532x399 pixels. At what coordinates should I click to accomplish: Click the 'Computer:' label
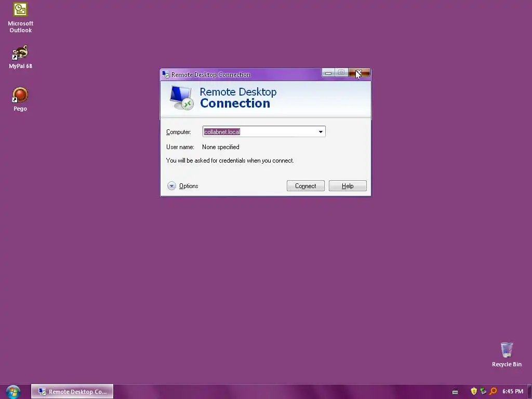(x=179, y=132)
